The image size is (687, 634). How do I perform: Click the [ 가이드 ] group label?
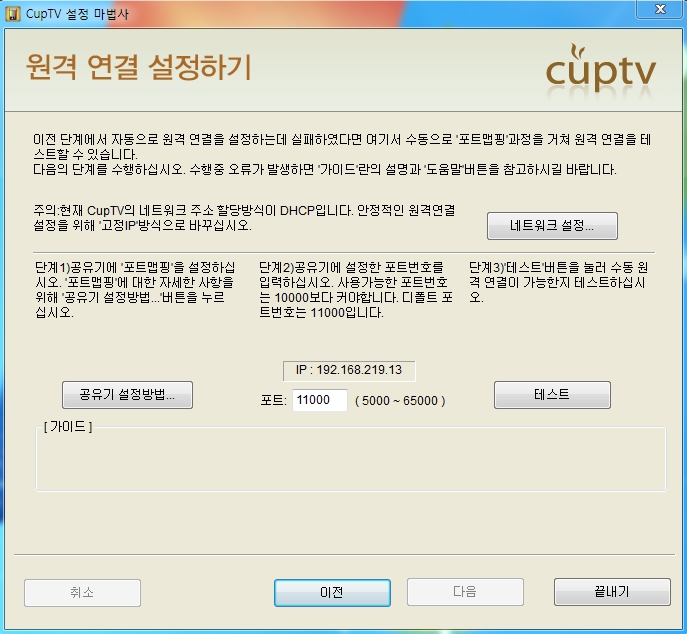coord(68,426)
